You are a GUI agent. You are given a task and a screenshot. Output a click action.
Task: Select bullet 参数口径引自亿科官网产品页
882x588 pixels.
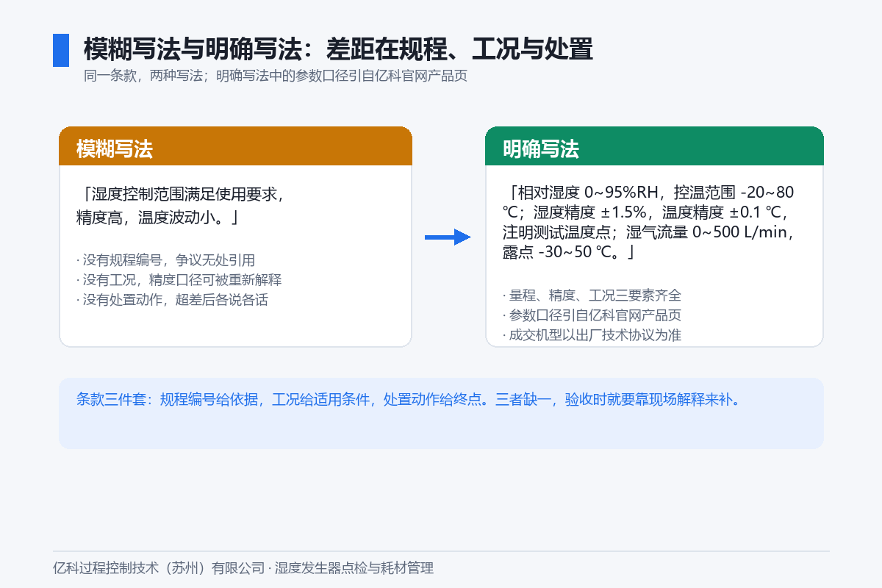[592, 315]
